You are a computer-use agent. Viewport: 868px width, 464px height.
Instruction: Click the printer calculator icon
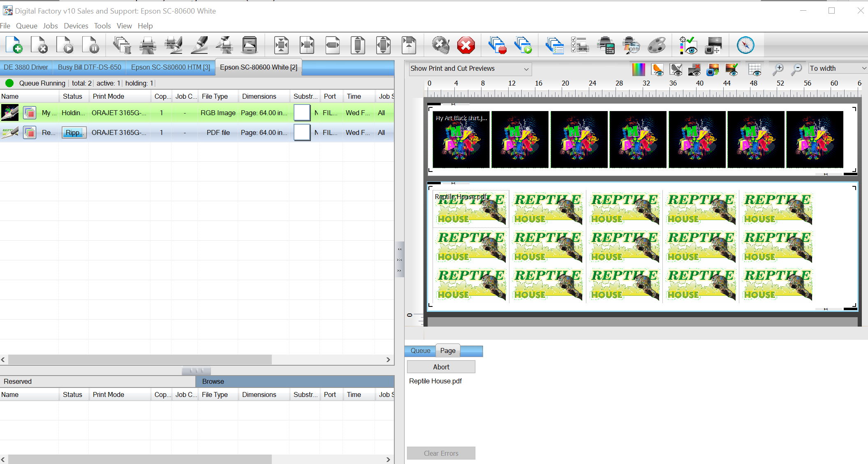(x=606, y=45)
